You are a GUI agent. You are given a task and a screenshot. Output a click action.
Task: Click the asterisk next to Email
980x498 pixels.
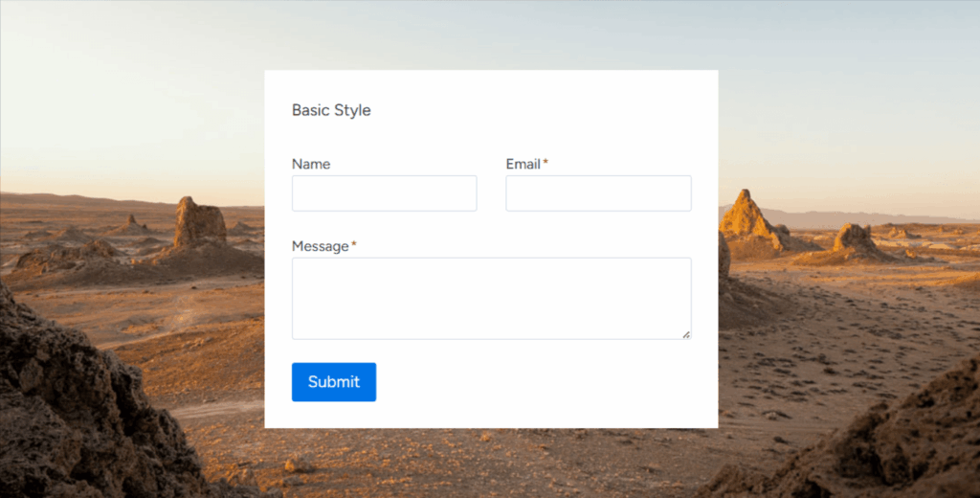pyautogui.click(x=546, y=164)
